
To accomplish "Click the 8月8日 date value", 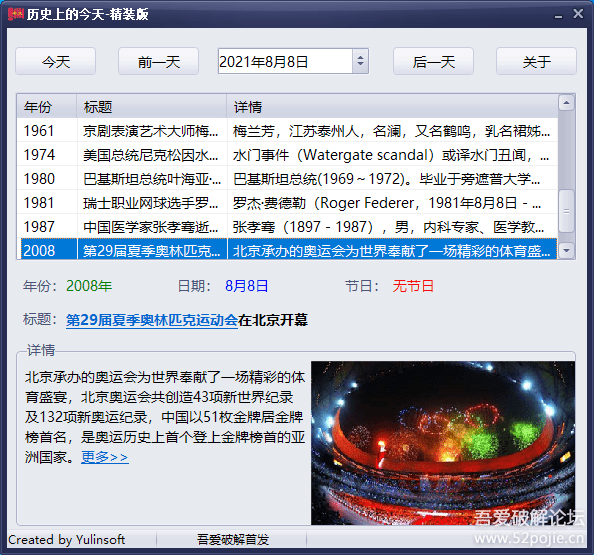I will click(247, 286).
